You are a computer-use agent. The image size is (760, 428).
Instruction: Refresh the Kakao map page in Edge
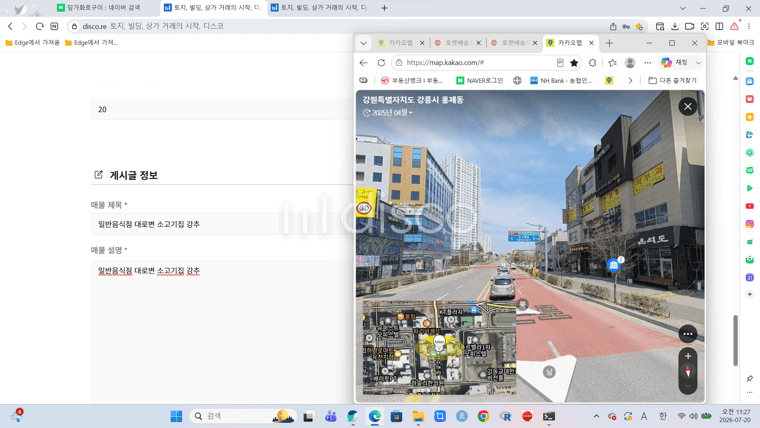click(381, 63)
